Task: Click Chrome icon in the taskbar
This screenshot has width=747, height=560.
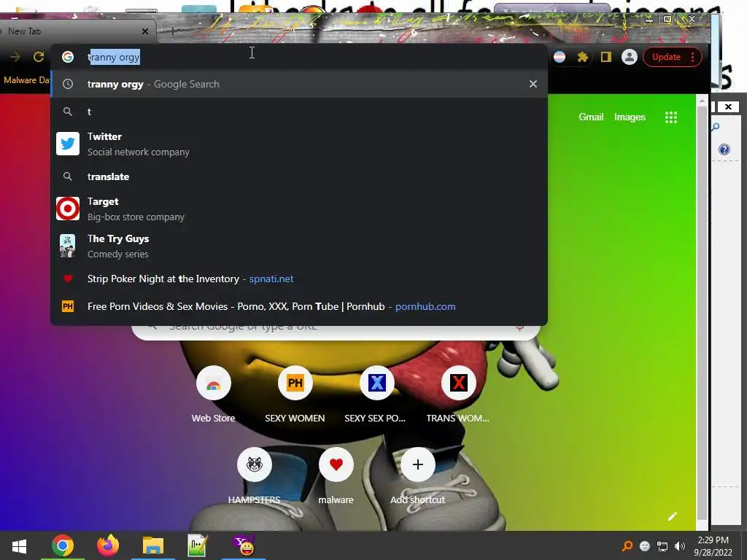Action: pos(63,545)
